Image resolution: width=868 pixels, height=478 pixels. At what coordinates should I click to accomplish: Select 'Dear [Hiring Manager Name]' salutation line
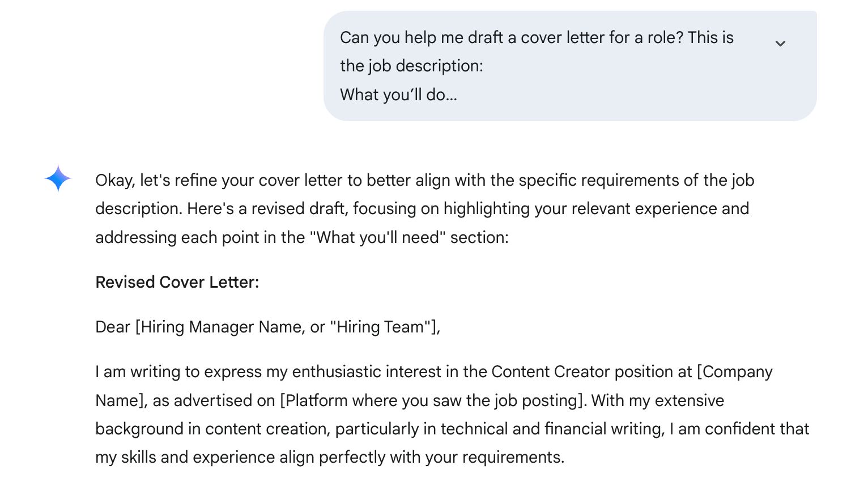267,327
